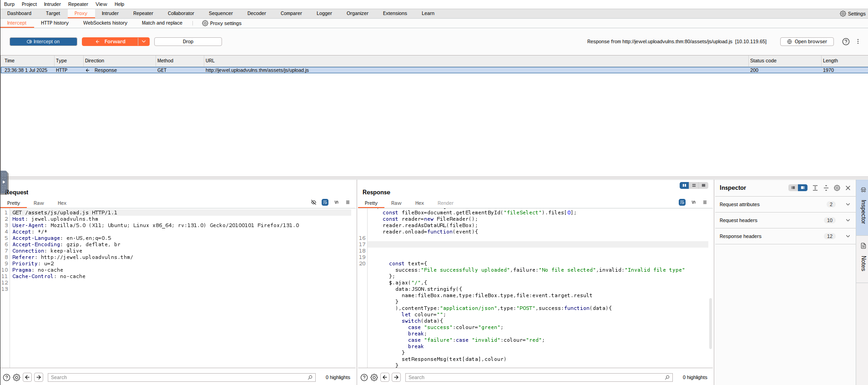Open the View menu

(101, 4)
